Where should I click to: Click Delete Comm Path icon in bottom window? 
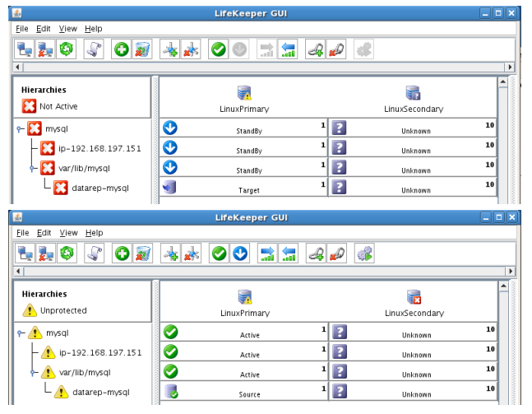pos(192,254)
